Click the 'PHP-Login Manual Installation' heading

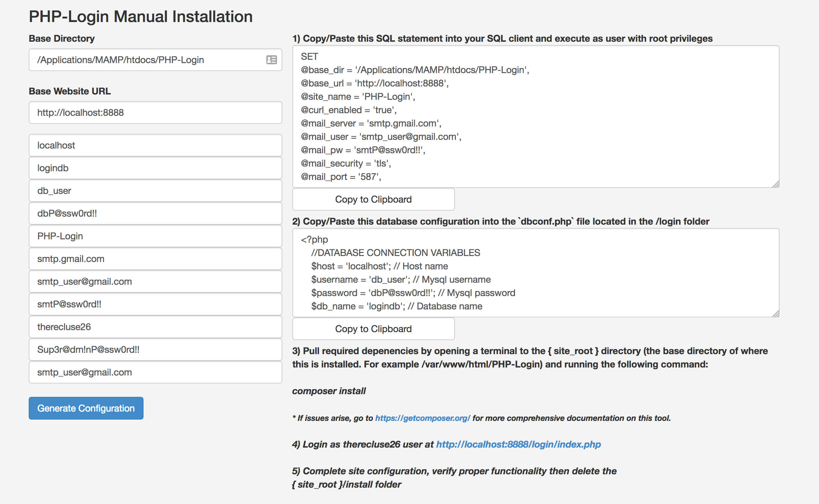pos(141,17)
